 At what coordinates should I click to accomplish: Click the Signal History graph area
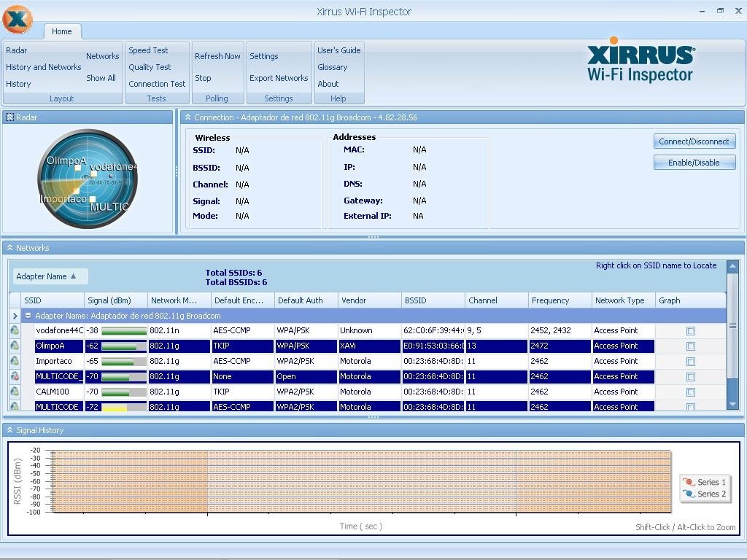[x=362, y=481]
